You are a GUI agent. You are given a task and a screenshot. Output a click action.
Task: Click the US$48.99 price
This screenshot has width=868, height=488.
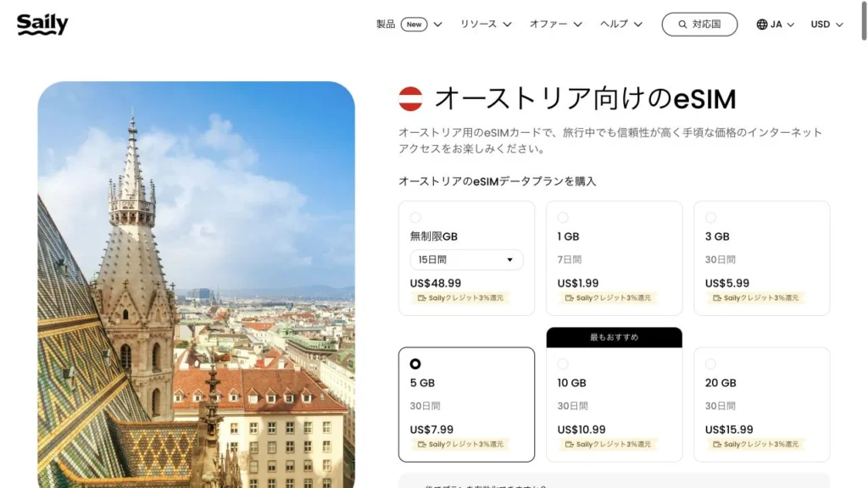435,283
